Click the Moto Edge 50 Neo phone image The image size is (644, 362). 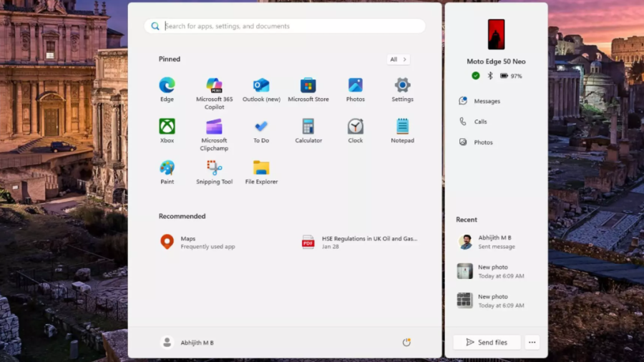pyautogui.click(x=496, y=34)
